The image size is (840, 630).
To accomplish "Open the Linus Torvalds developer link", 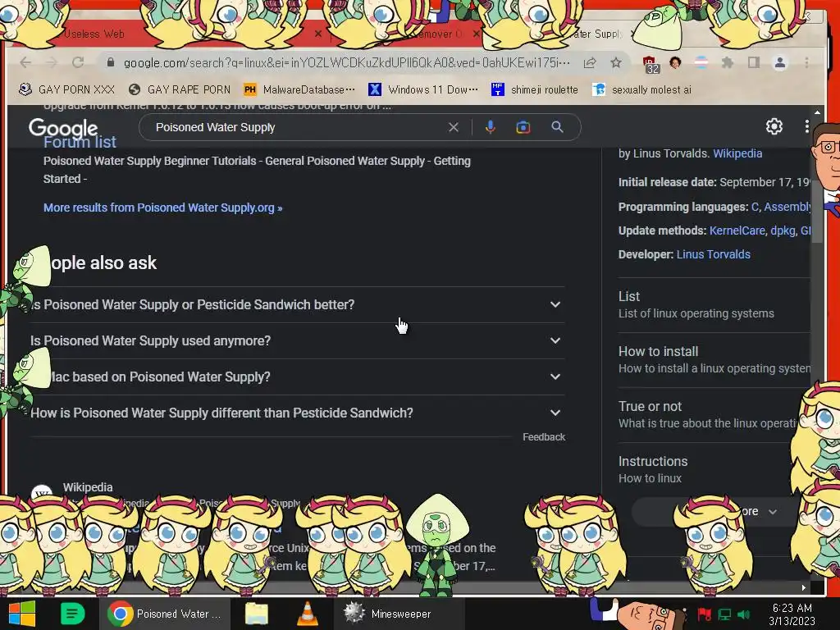I will point(713,254).
